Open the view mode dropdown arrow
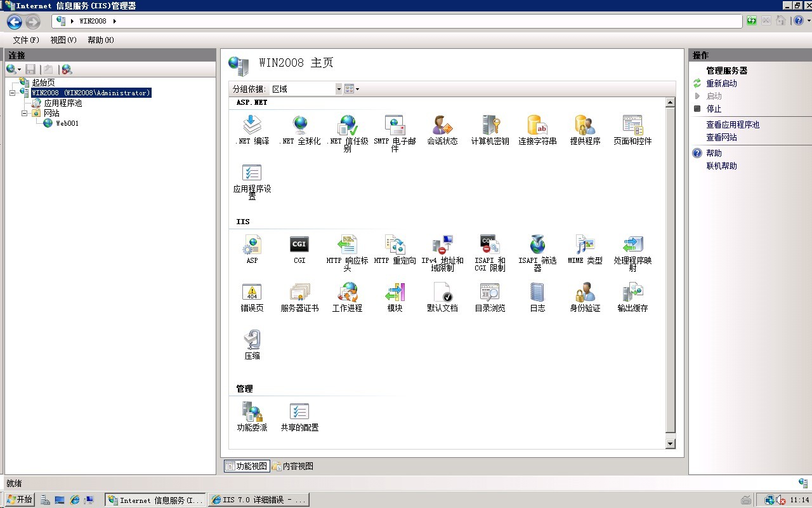Screen dimensions: 812x508 (x=358, y=90)
